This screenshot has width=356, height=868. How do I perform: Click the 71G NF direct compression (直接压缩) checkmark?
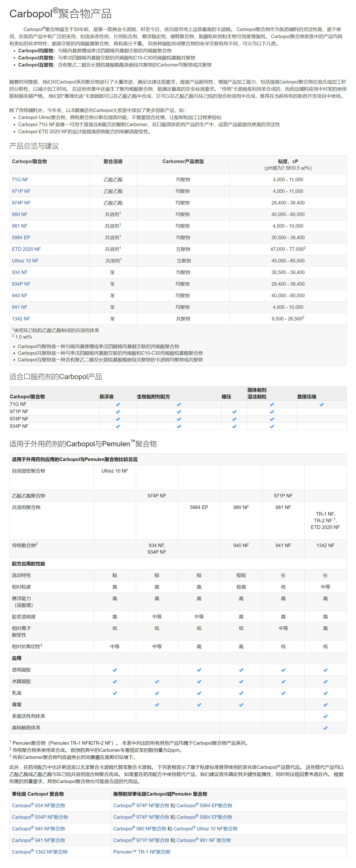tap(321, 404)
